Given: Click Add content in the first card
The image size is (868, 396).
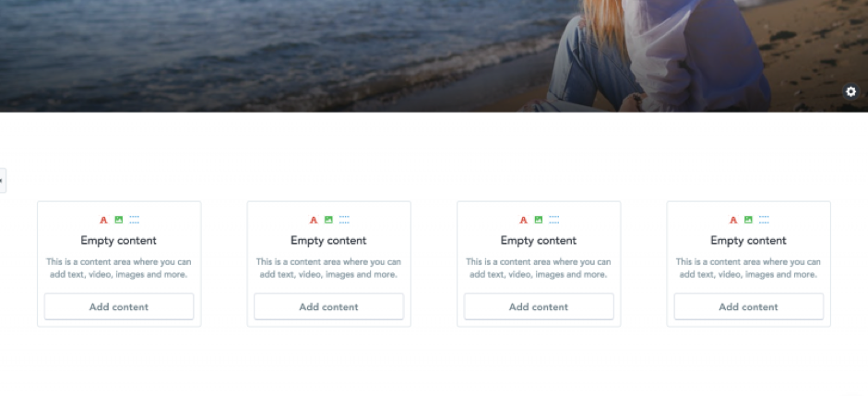Looking at the screenshot, I should 119,306.
